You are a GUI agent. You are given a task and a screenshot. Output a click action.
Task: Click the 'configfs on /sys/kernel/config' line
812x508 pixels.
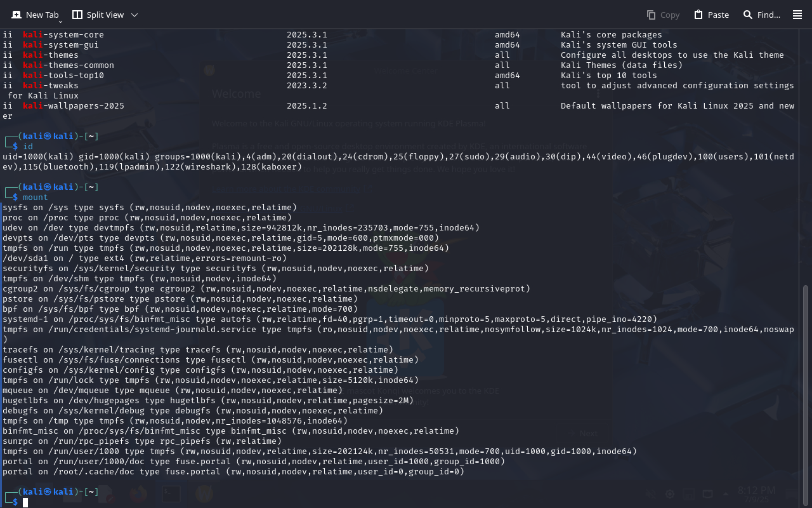200,370
